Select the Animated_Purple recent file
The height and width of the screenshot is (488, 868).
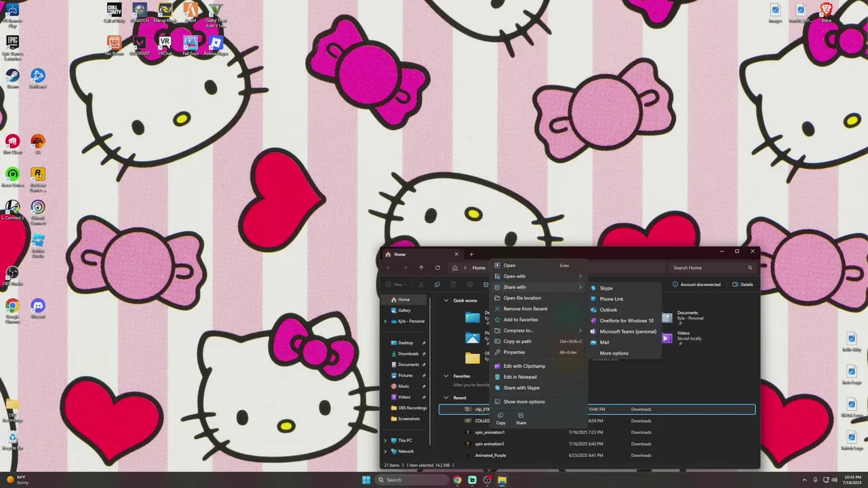(597, 455)
